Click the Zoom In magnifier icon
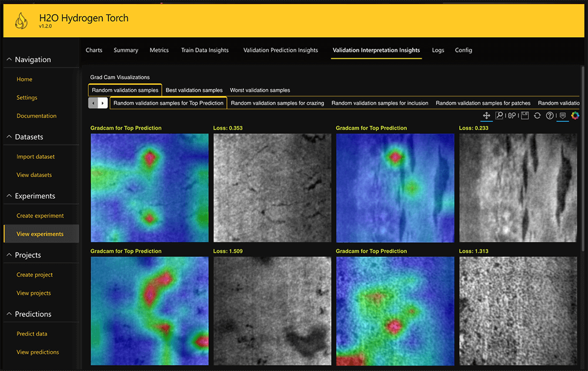The width and height of the screenshot is (588, 371). click(x=511, y=115)
